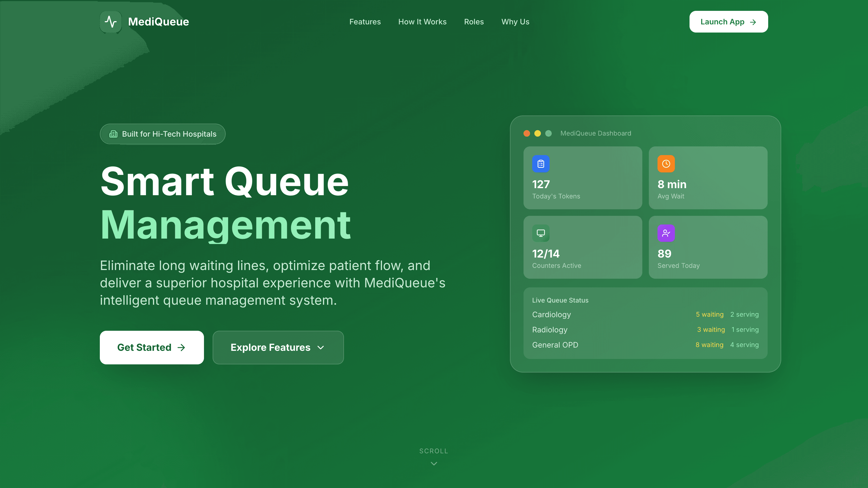Click General OPD's 8 waiting count
Screen dimensions: 868x488
pos(709,345)
